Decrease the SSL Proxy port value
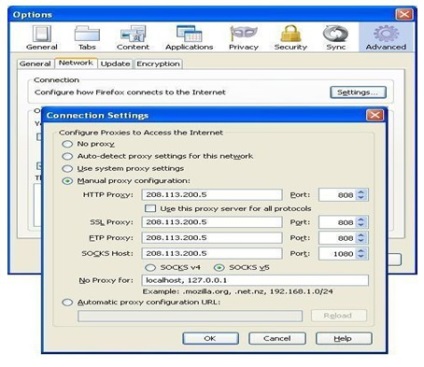 point(361,225)
